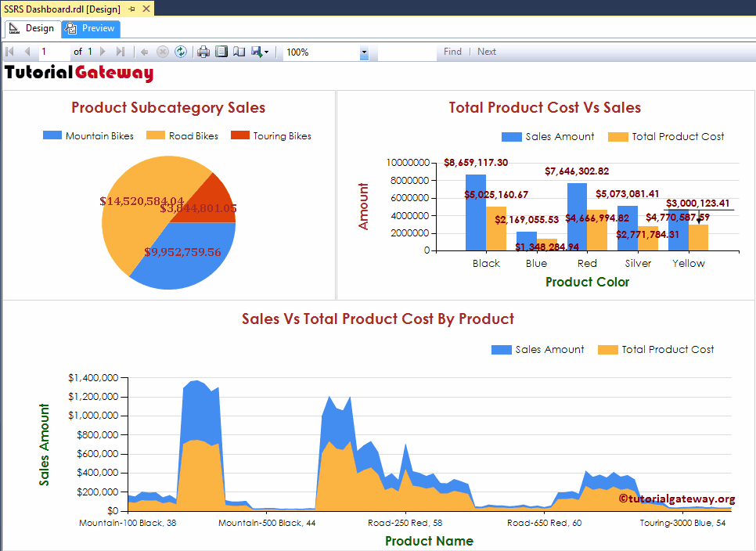
Task: Click the green Refresh report icon
Action: (x=181, y=52)
